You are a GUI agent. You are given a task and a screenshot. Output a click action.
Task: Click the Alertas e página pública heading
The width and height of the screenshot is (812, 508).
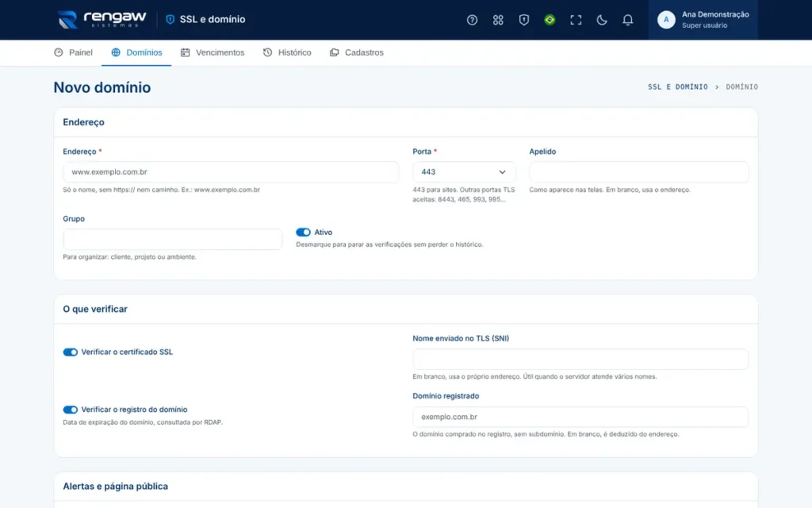point(115,487)
